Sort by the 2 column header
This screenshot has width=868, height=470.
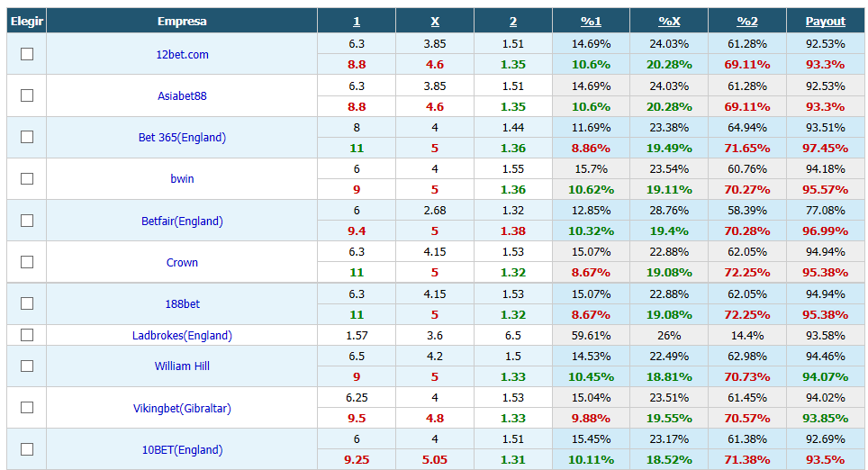click(513, 21)
